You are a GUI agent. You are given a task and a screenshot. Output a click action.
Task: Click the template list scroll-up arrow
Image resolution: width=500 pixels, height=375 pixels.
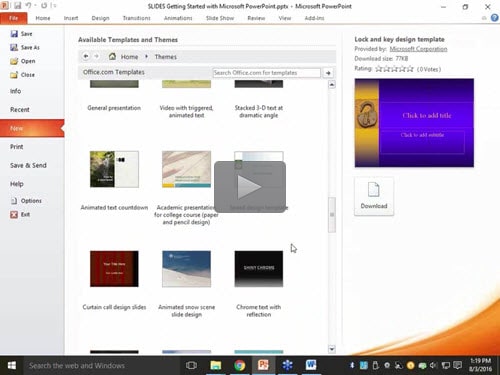332,85
